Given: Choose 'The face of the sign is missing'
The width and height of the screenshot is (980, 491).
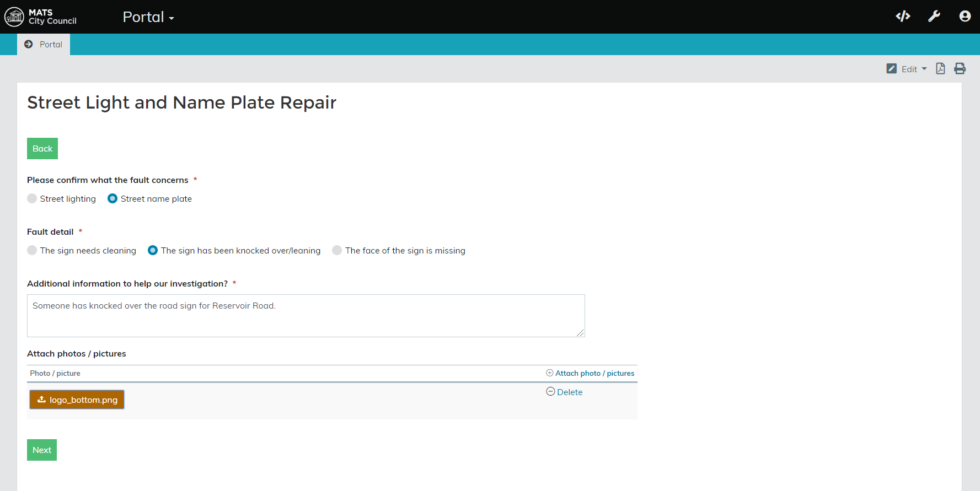Looking at the screenshot, I should click(337, 250).
